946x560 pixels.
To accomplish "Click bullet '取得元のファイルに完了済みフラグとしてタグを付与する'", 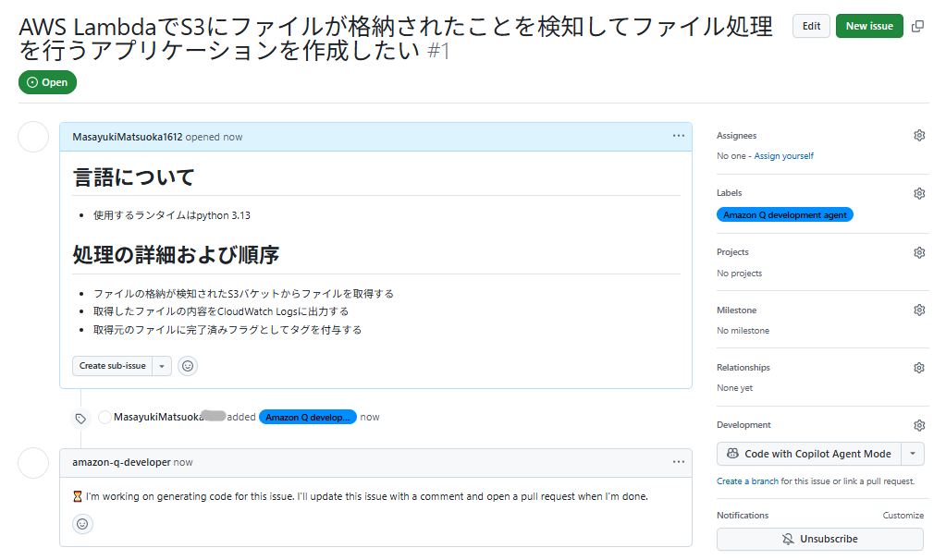I will point(227,330).
